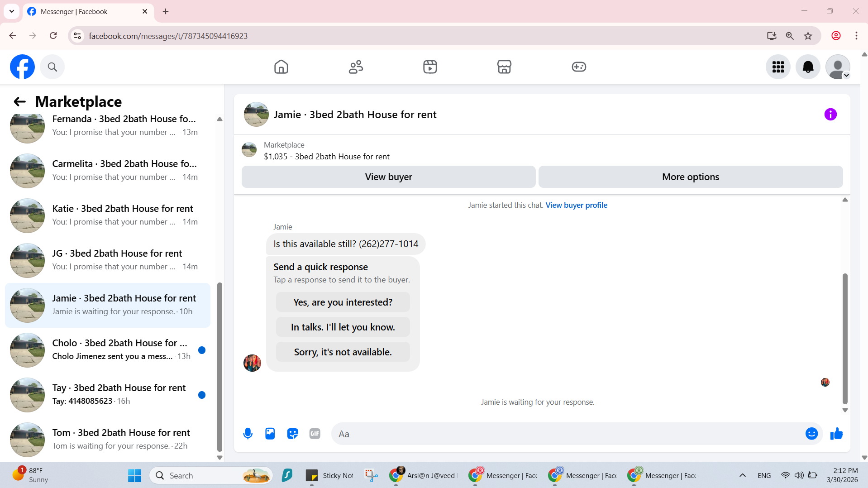Screen dimensions: 868x488
Task: Open the Marketplace storefront icon
Action: coord(504,67)
